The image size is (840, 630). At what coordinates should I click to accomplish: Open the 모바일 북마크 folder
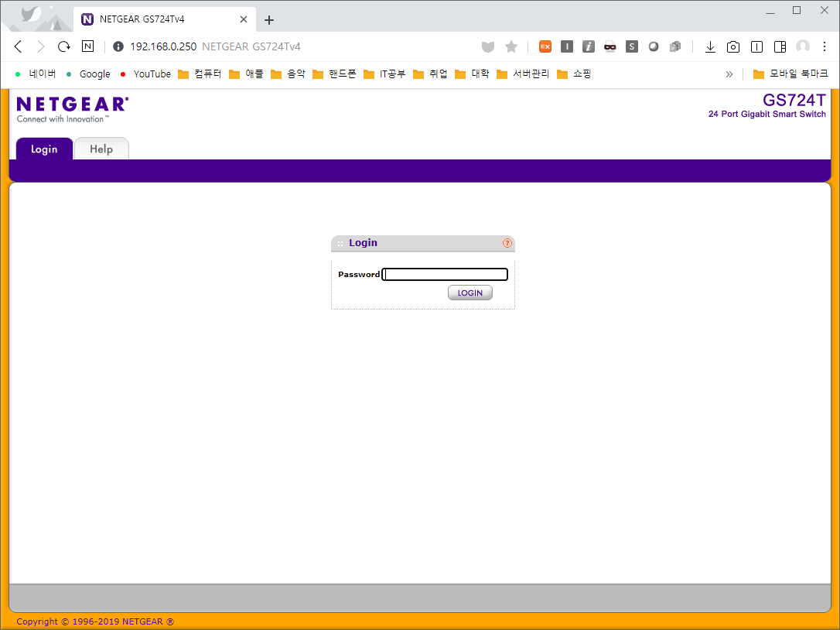(x=790, y=74)
